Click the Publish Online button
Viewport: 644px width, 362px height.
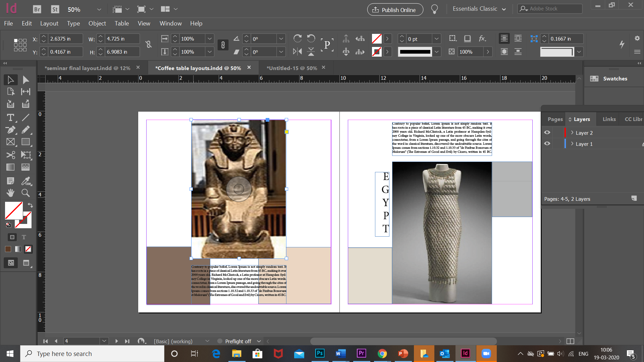click(395, 10)
